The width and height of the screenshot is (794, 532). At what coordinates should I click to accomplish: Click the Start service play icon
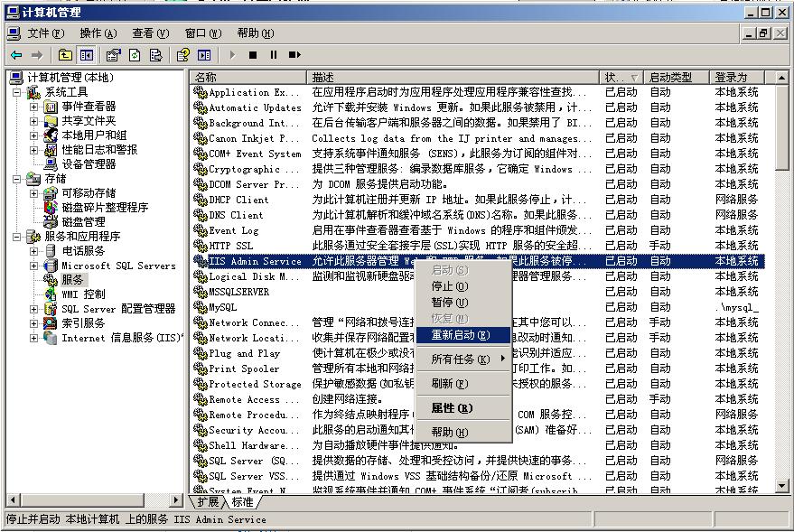(232, 55)
